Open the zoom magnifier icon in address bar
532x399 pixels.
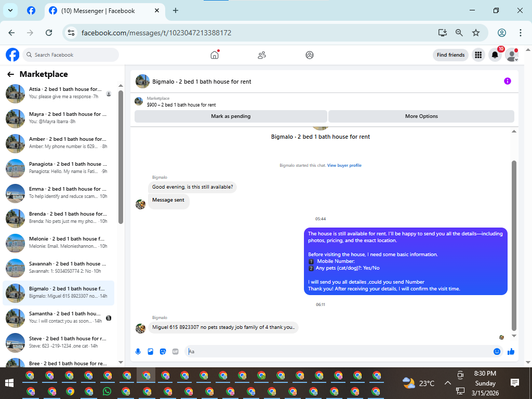click(459, 33)
